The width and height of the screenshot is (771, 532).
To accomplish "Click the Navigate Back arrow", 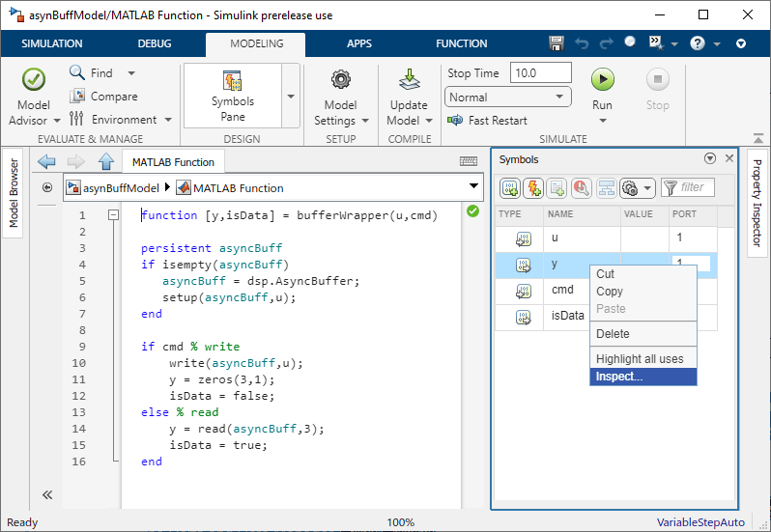I will [x=46, y=161].
